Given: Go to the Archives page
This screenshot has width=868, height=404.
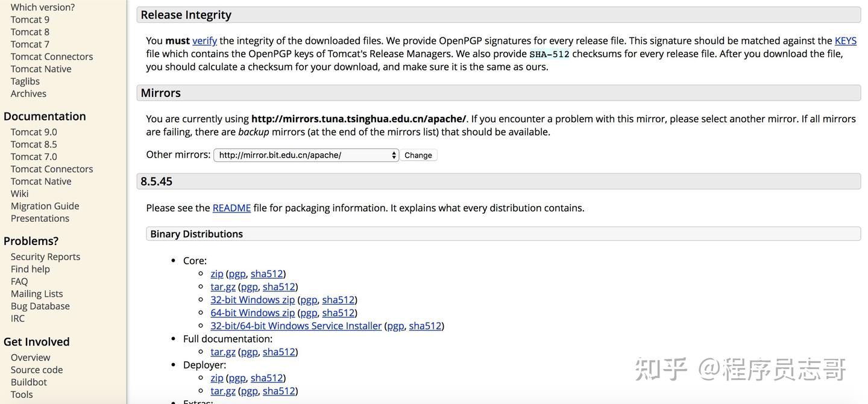Looking at the screenshot, I should coord(28,94).
